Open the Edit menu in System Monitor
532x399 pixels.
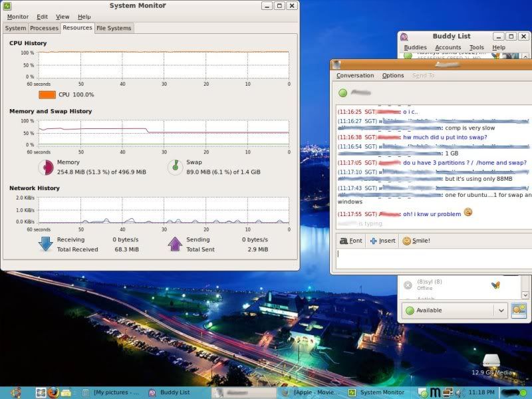(x=42, y=17)
